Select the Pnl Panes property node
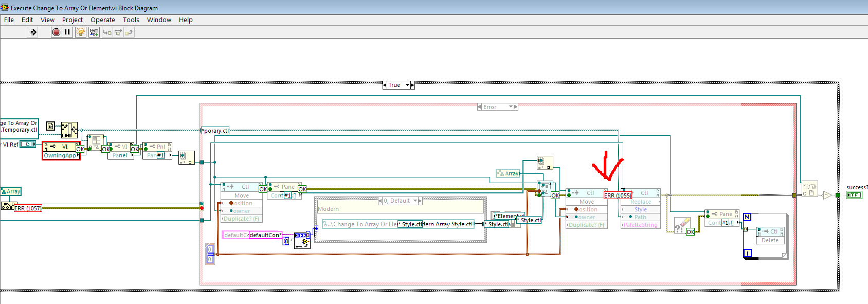Image resolution: width=868 pixels, height=304 pixels. pos(157,151)
